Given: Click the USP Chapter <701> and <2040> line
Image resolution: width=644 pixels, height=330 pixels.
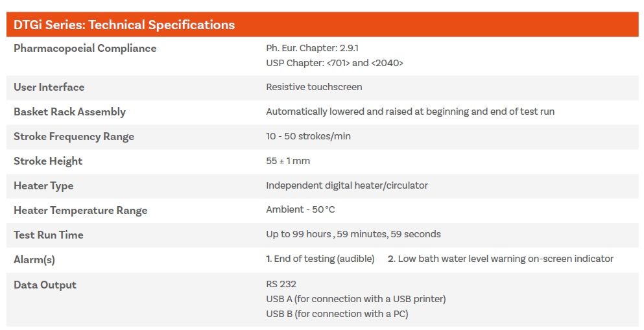Looking at the screenshot, I should point(335,63).
